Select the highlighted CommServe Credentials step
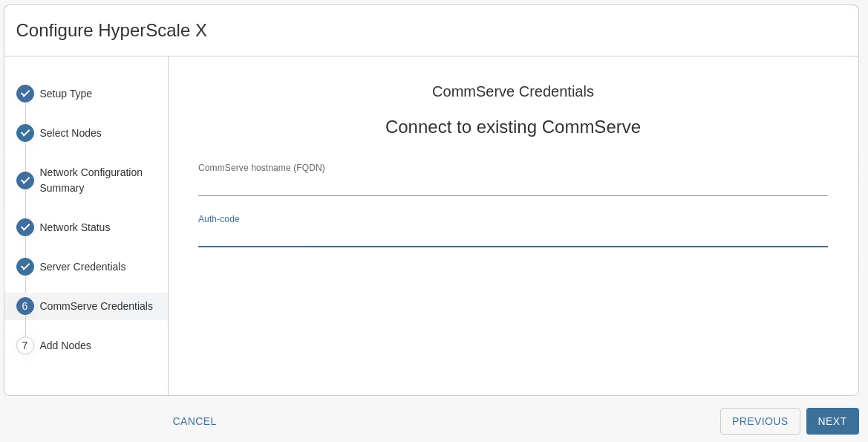 [x=96, y=306]
